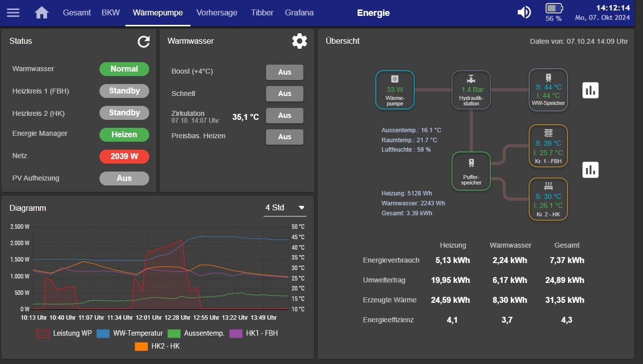This screenshot has width=643, height=364.
Task: Click Heizkreis 2 (HK) Standby pill
Action: 124,113
